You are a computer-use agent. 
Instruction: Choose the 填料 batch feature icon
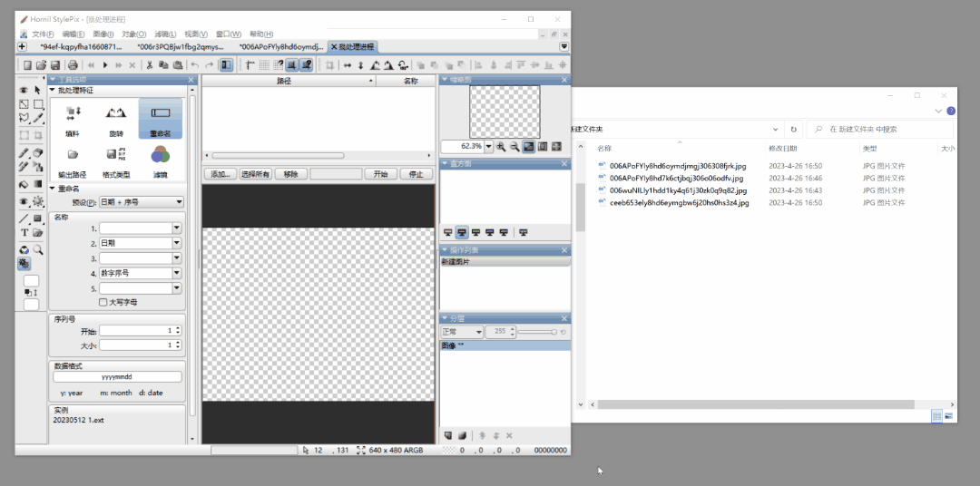coord(73,121)
